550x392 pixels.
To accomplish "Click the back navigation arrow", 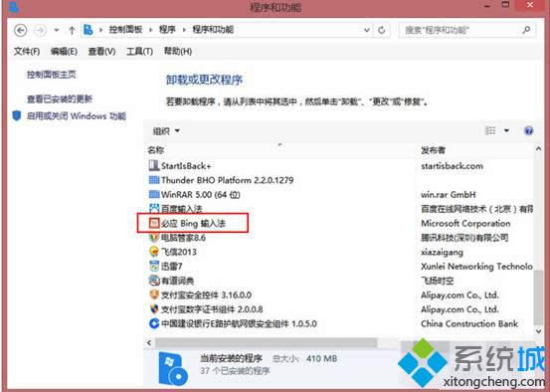I will (x=20, y=31).
